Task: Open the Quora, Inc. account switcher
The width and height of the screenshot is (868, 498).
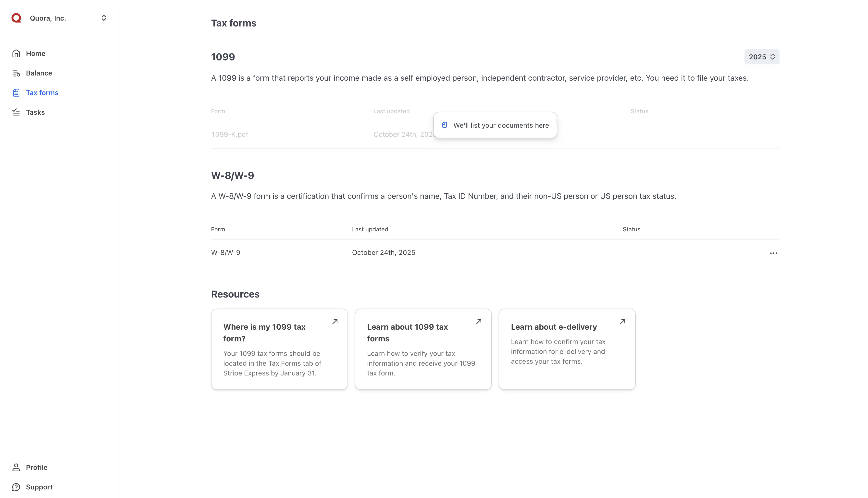Action: pos(104,18)
